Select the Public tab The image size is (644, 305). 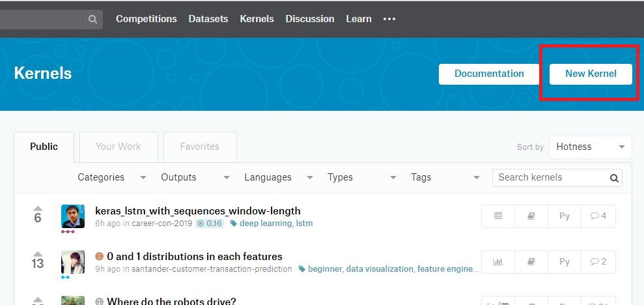tap(44, 147)
